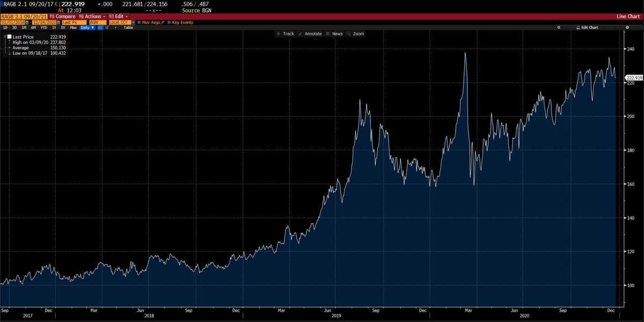Viewport: 644px width, 322px height.
Task: Collapse panel with double-chevron icon
Action: (559, 27)
